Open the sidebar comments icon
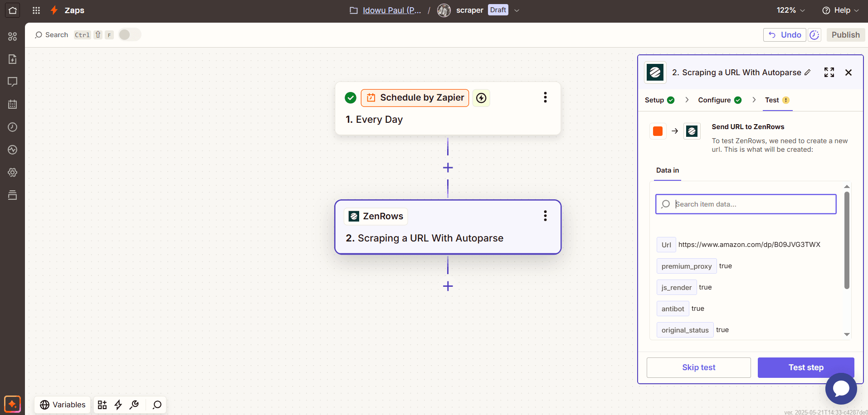The height and width of the screenshot is (415, 868). tap(12, 82)
